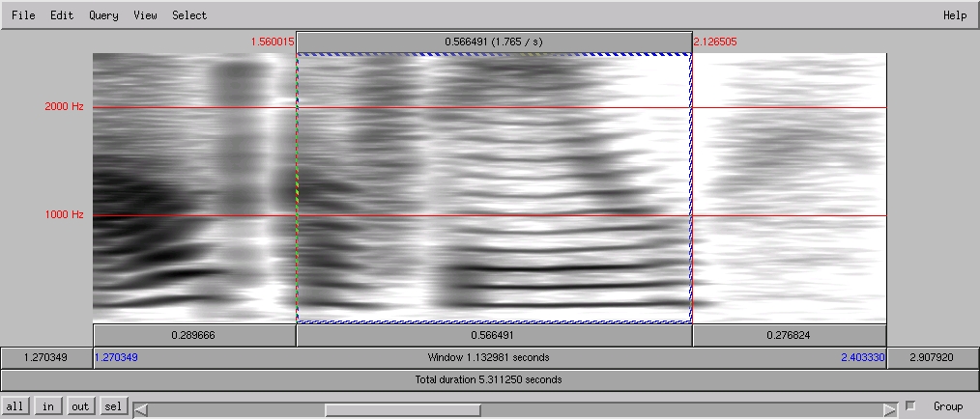Play the selected segment labeled 0.566491 below spectrogram

pos(494,335)
